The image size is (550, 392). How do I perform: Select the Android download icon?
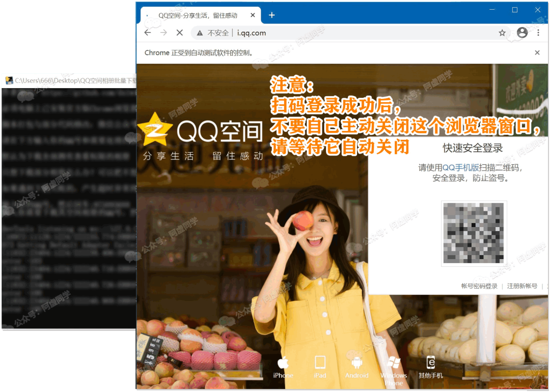coord(356,362)
